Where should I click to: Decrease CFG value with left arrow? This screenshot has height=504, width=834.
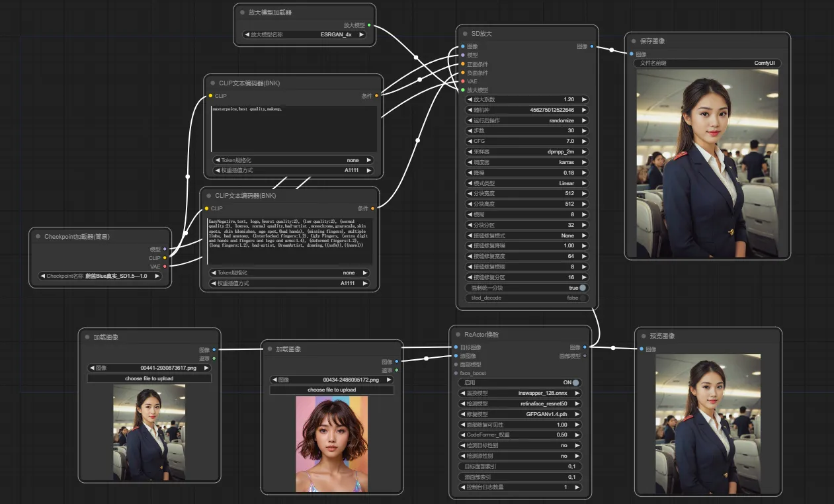click(470, 141)
